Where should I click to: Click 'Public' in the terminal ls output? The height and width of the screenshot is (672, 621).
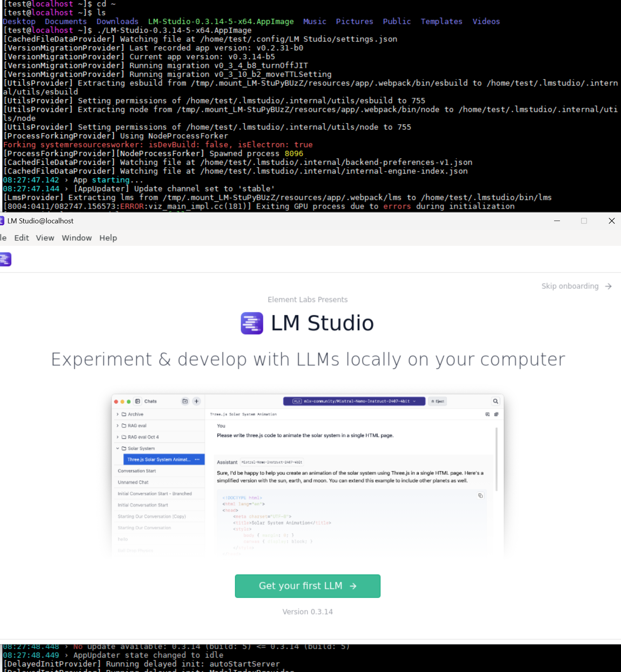397,22
